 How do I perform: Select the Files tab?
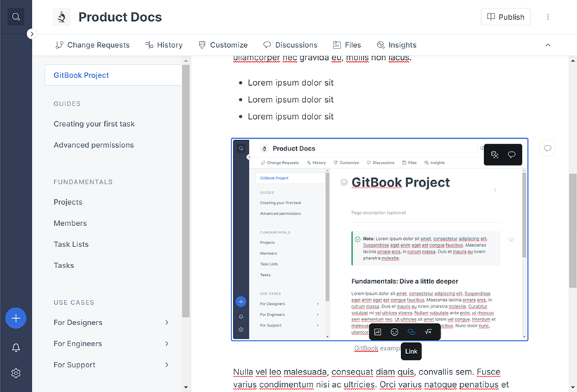coord(347,45)
